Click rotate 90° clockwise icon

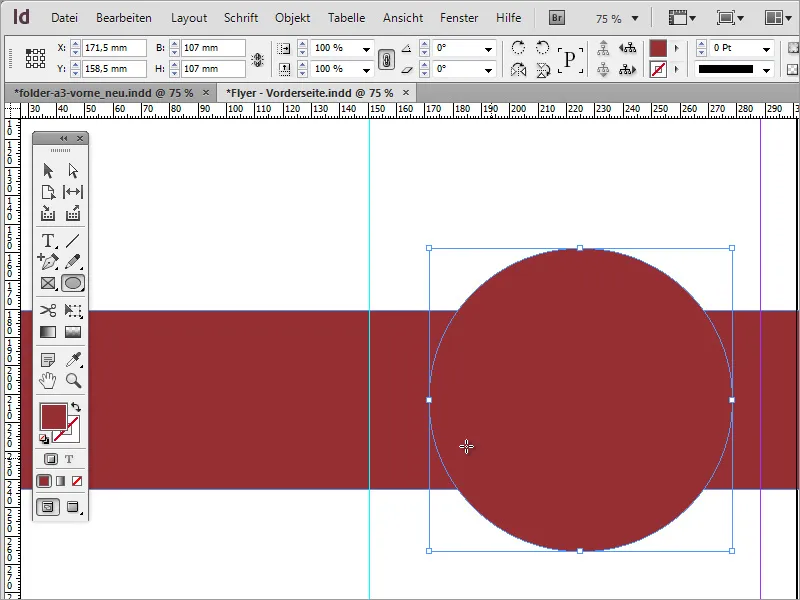click(518, 47)
